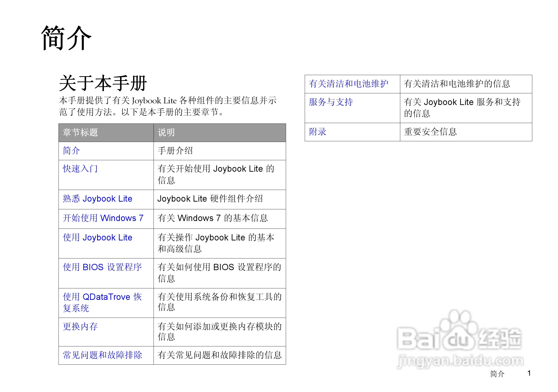Click the 简介 footer label

tap(496, 373)
